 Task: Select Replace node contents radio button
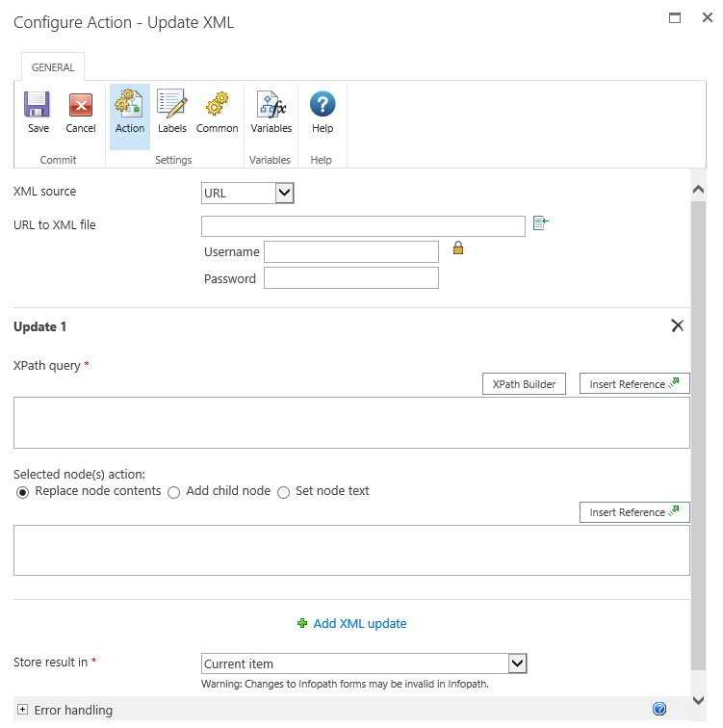23,492
